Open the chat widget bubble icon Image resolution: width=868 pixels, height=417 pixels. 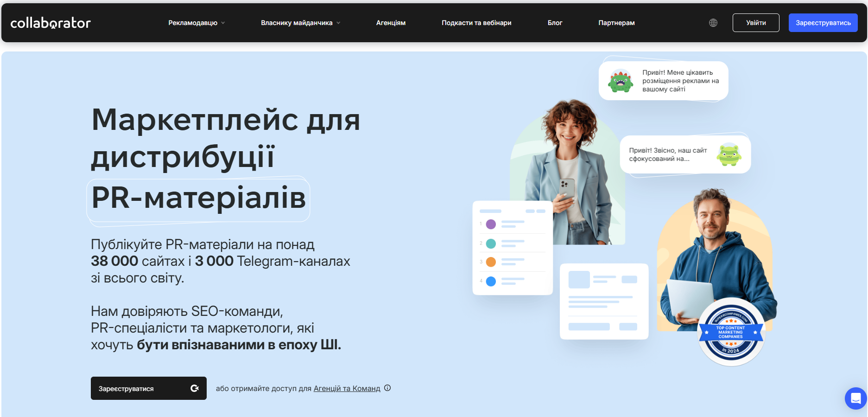point(855,398)
